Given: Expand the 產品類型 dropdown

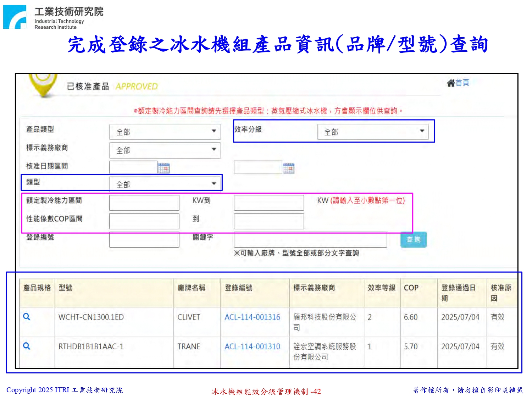Looking at the screenshot, I should pos(165,132).
